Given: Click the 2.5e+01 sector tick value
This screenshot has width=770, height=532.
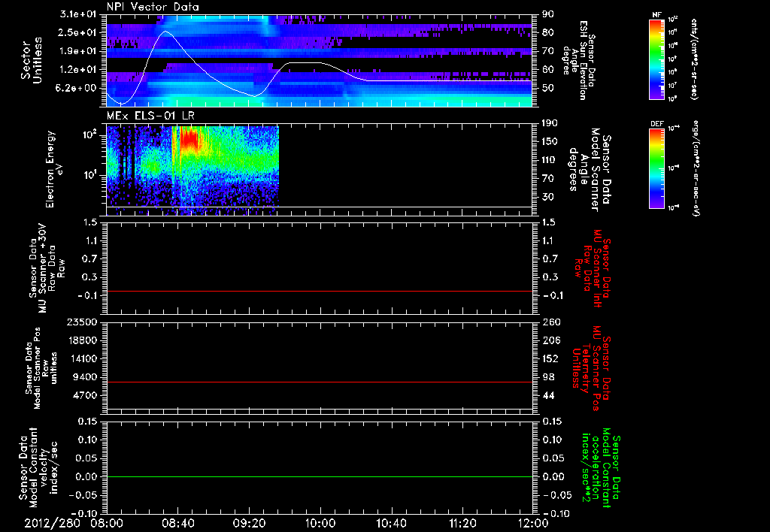Looking at the screenshot, I should point(78,32).
